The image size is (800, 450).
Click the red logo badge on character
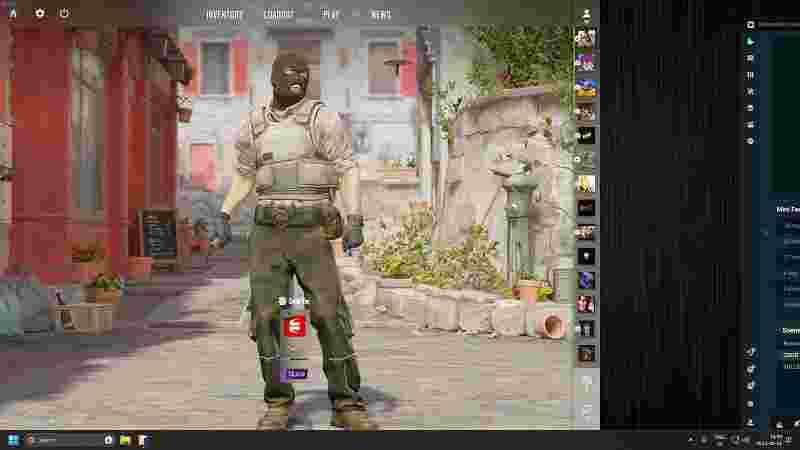point(296,326)
